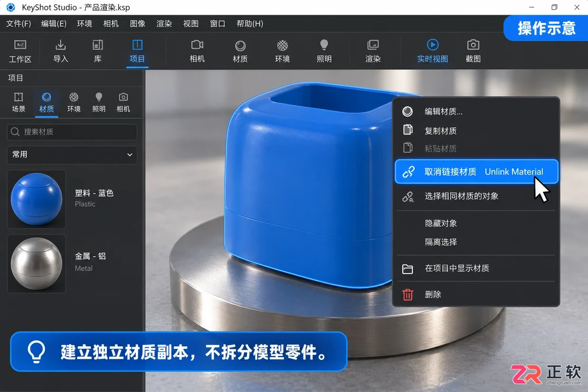Open the 窗口 menu
588x392 pixels.
(218, 23)
